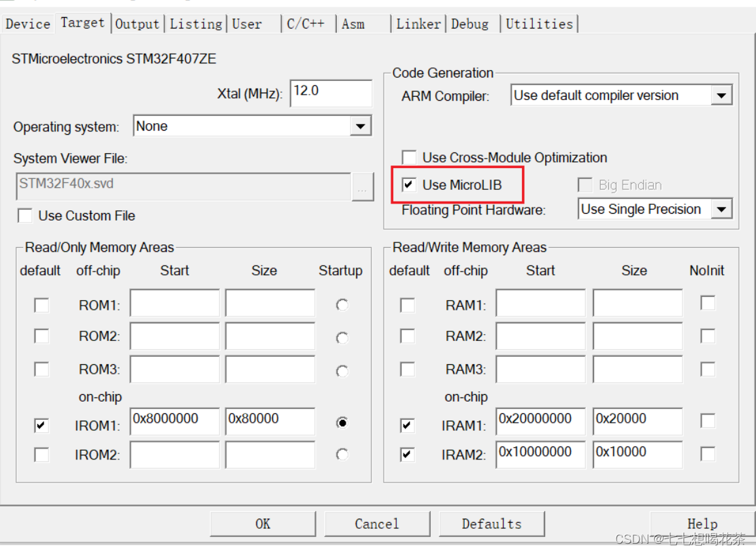Click the IRAM1 Size field 0x20000
756x552 pixels.
(638, 421)
